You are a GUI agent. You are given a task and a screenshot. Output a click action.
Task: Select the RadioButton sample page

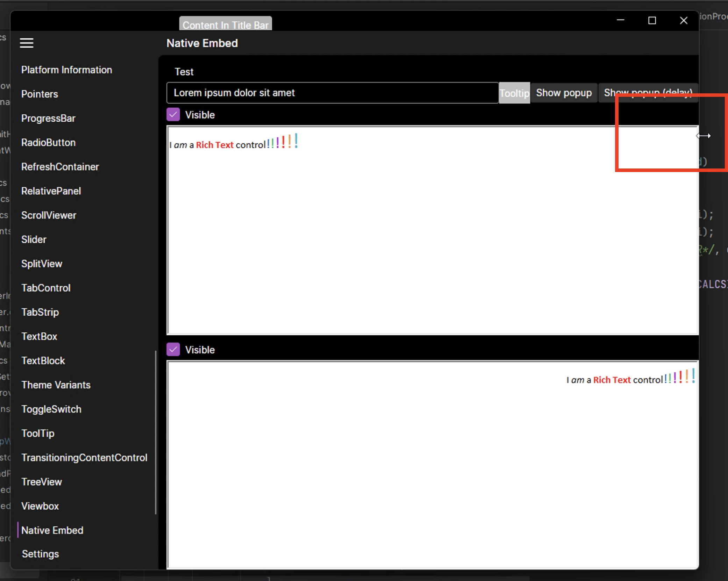48,142
